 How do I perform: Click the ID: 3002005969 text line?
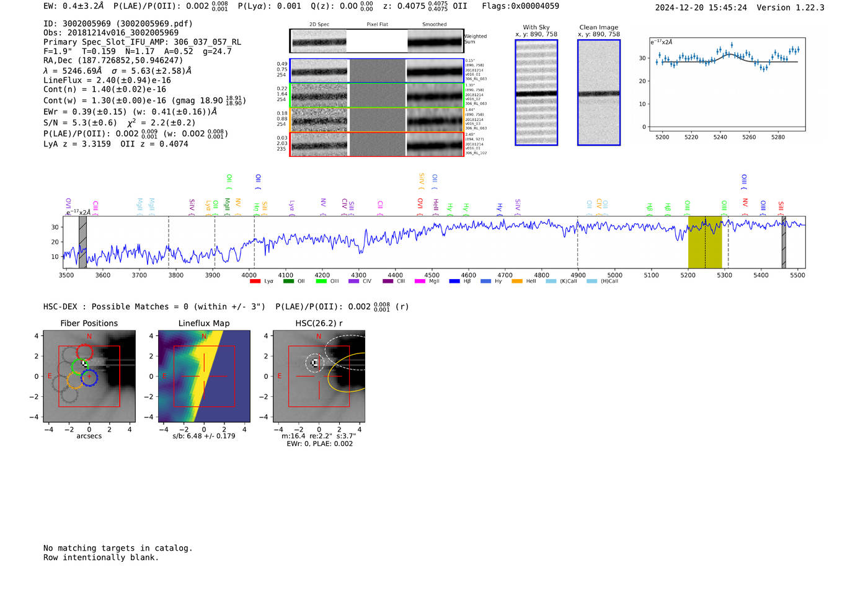click(x=118, y=24)
